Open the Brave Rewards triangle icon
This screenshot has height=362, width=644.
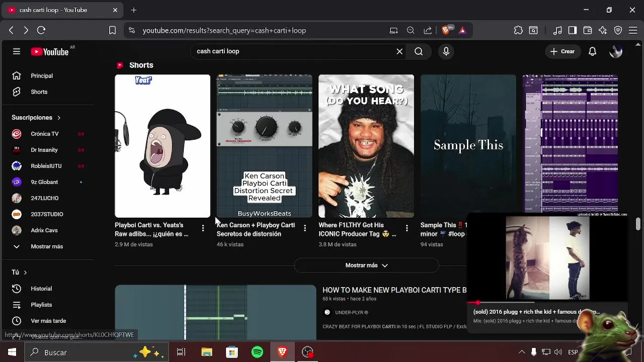click(462, 30)
